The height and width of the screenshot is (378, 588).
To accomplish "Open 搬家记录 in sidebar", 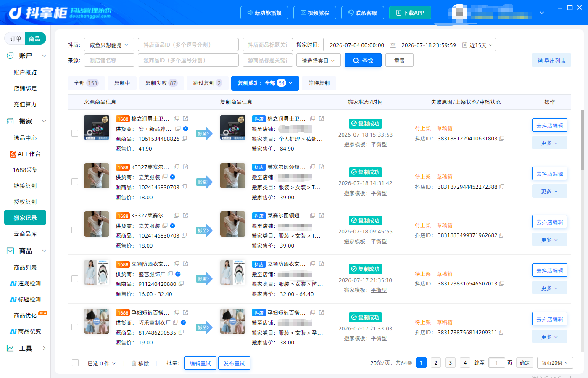I will [x=25, y=218].
